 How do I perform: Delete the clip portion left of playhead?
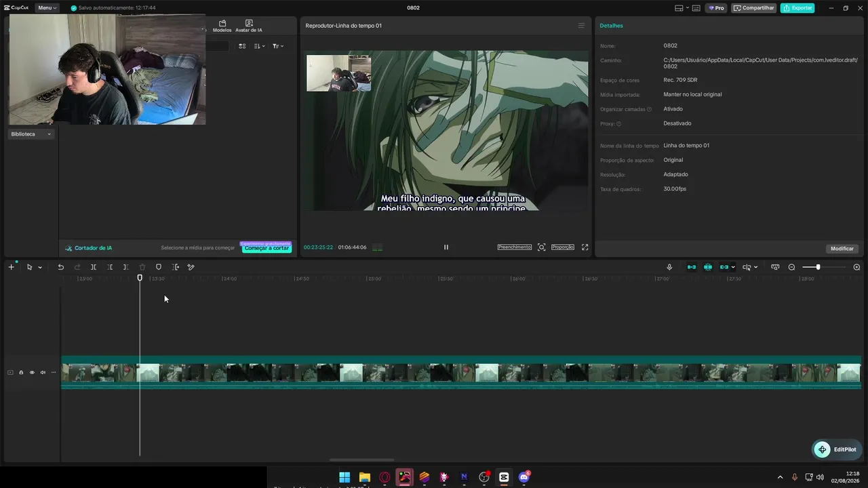coord(110,267)
